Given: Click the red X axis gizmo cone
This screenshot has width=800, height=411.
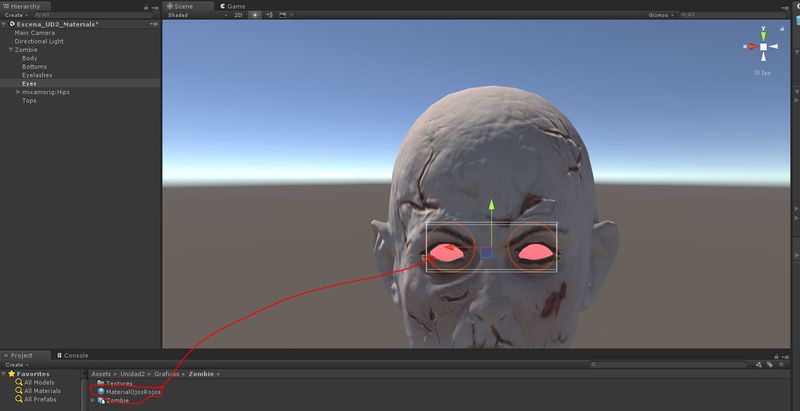Looking at the screenshot, I should click(x=753, y=46).
